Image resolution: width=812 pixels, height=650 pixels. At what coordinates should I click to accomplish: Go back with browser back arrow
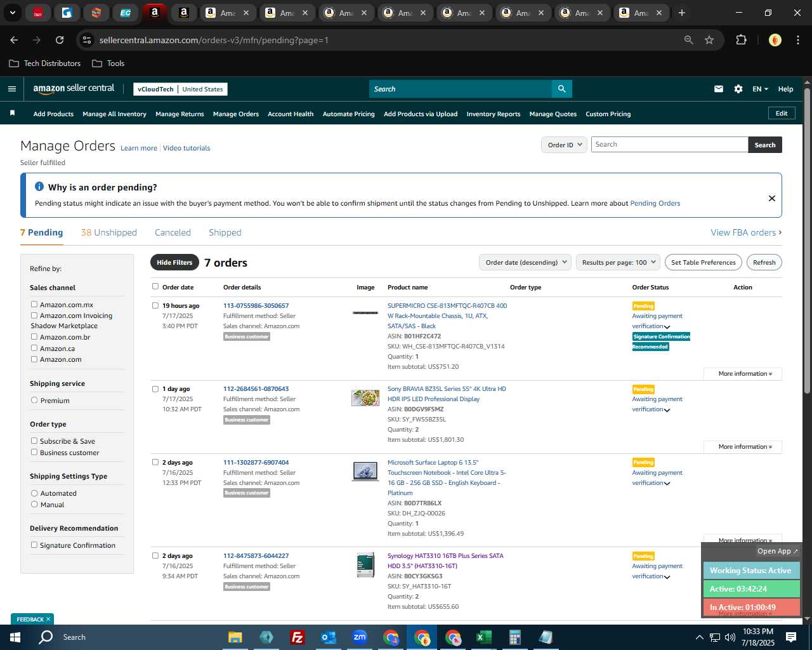coord(14,40)
